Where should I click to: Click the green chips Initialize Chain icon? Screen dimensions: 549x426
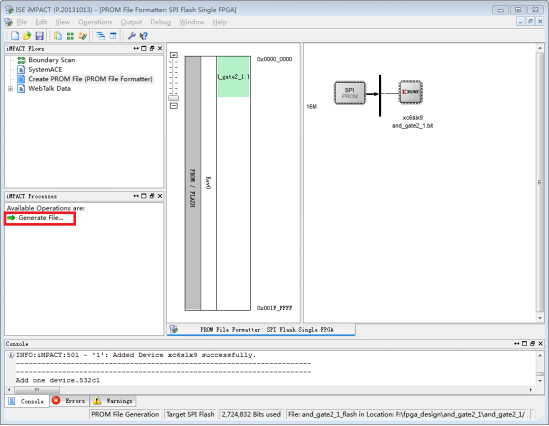[70, 36]
